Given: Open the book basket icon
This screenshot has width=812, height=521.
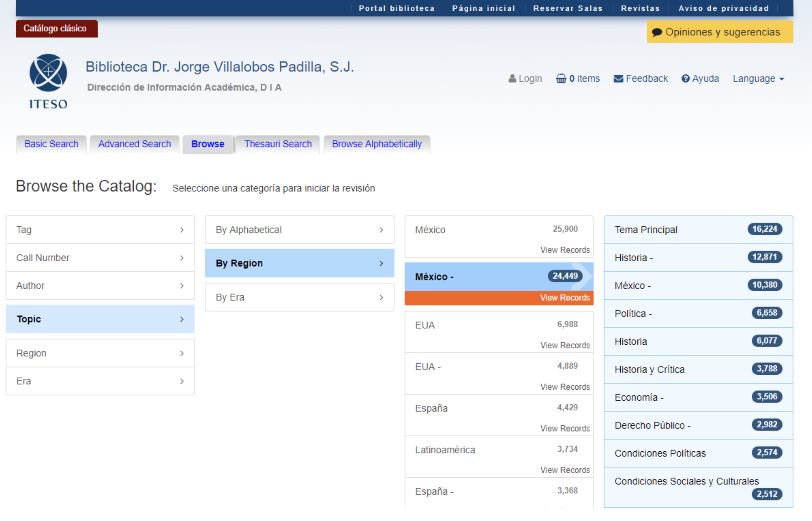Looking at the screenshot, I should 561,78.
